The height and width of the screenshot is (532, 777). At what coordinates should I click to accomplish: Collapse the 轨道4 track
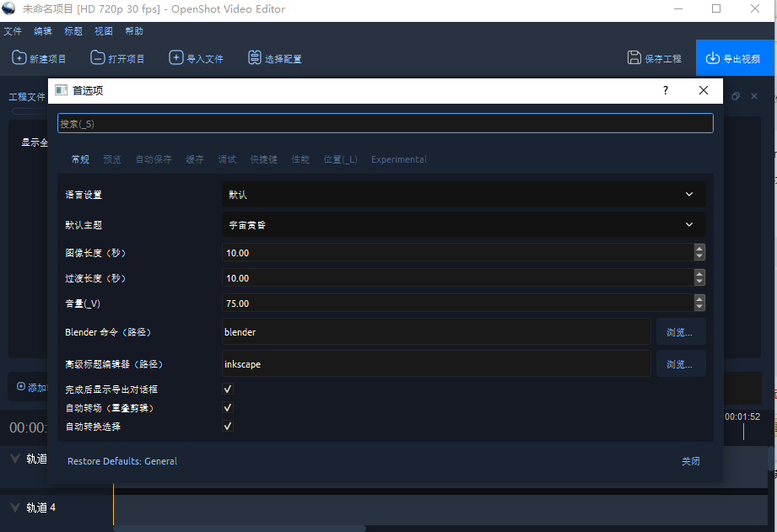[x=14, y=507]
